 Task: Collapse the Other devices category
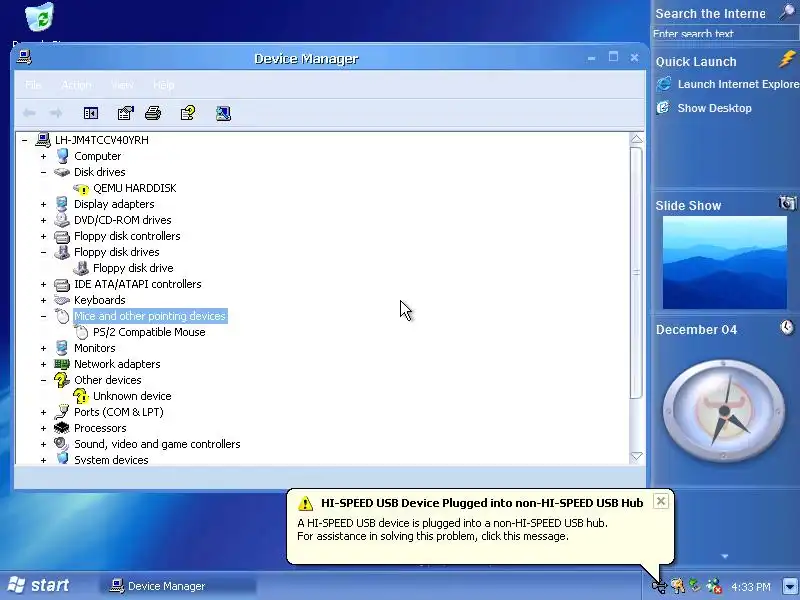click(43, 380)
